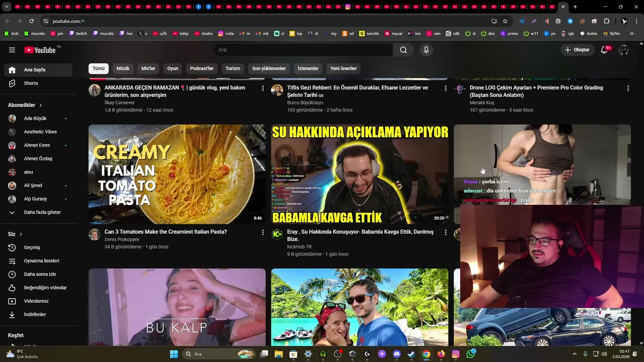Select the İzlenenler filter chip

click(308, 68)
